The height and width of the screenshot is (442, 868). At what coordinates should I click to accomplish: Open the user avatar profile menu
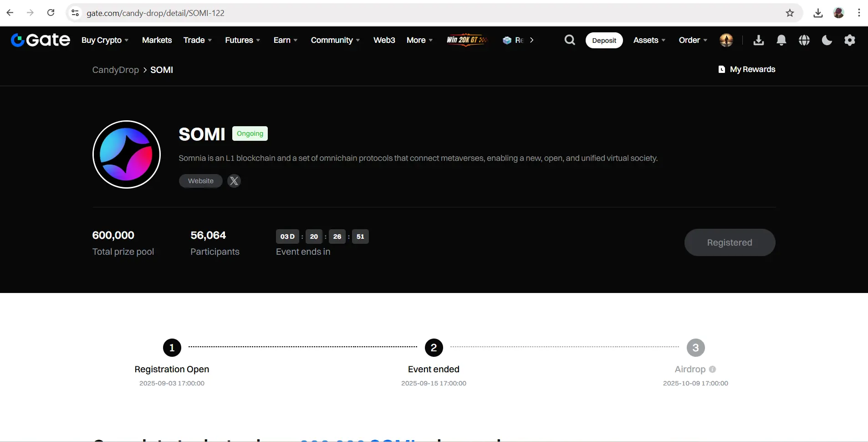click(726, 40)
